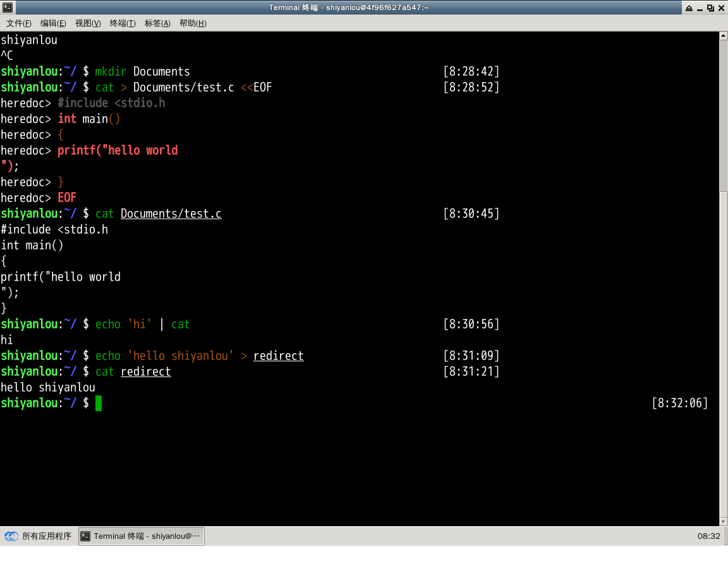728x566 pixels.
Task: Open the 帮助(H) help menu
Action: (193, 23)
